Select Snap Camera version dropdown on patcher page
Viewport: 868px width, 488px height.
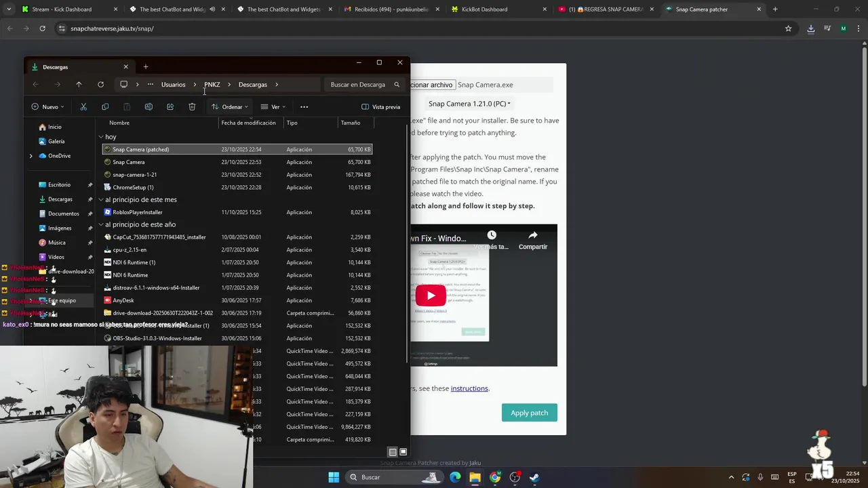(x=469, y=104)
